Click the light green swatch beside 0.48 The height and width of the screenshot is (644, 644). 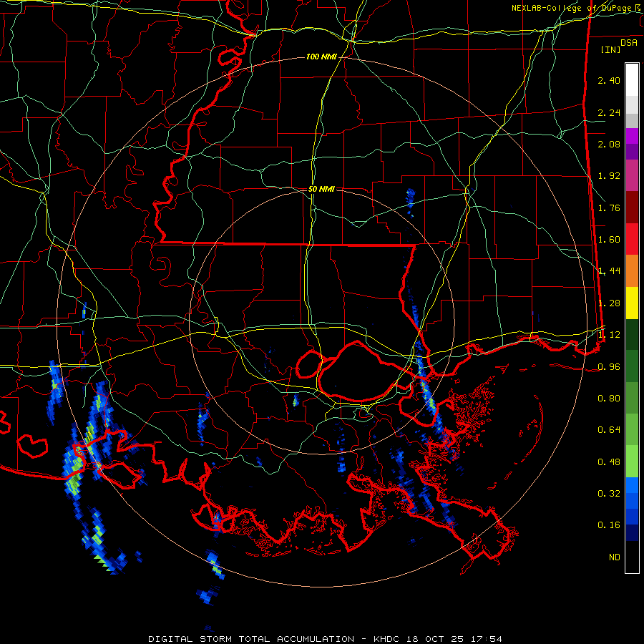pyautogui.click(x=632, y=462)
